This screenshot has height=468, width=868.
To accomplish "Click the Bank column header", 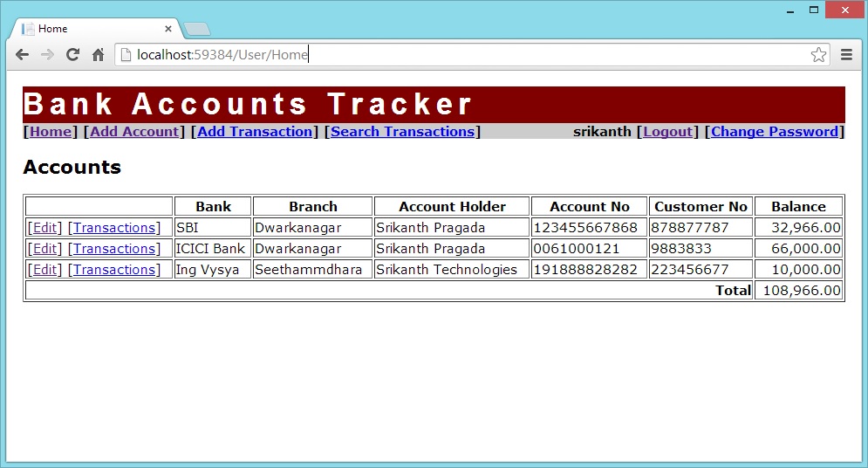I will click(213, 207).
